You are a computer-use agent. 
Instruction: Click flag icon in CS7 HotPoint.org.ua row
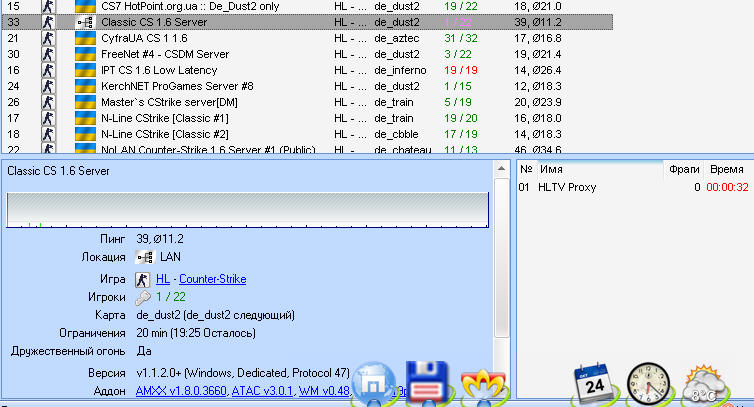[x=85, y=6]
